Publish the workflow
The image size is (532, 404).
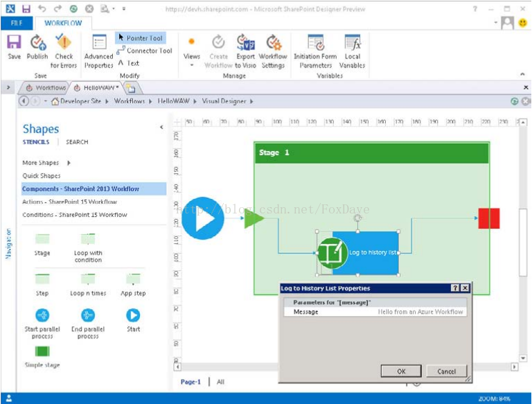37,47
